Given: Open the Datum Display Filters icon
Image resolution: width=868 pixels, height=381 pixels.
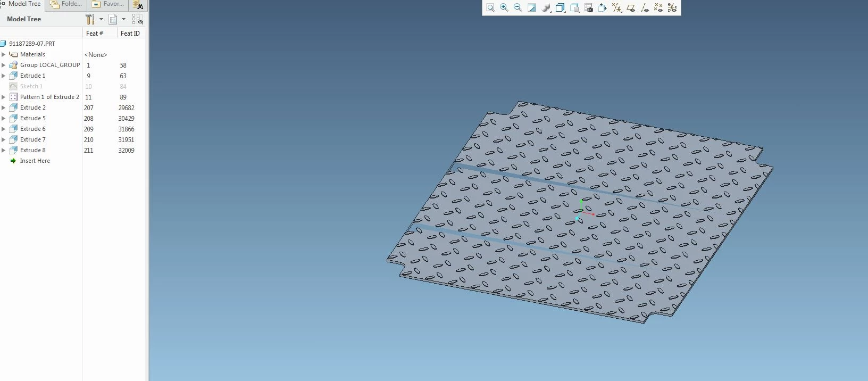Looking at the screenshot, I should [x=617, y=7].
